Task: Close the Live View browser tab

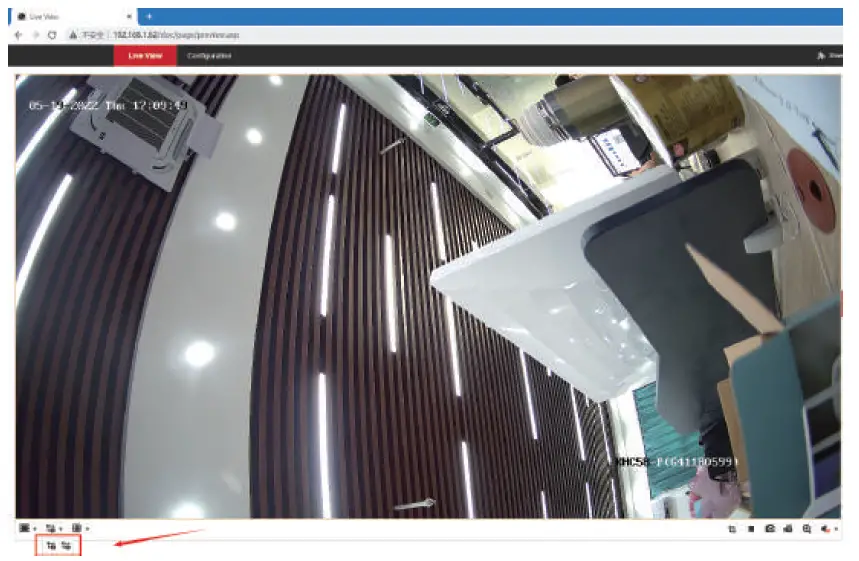Action: (x=129, y=16)
